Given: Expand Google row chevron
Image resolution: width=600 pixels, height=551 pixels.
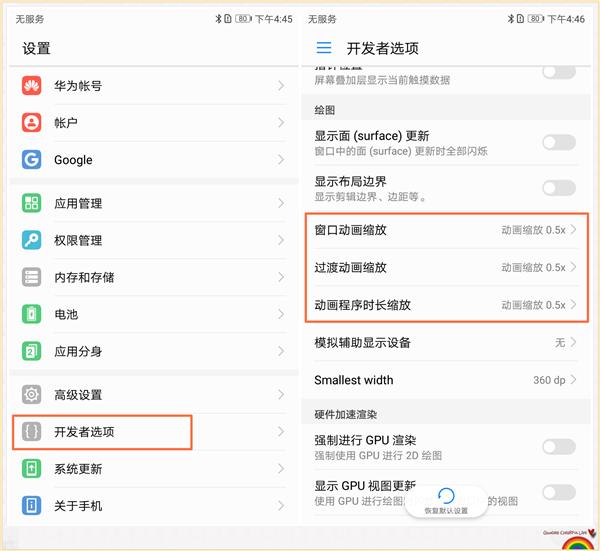Looking at the screenshot, I should pos(281,160).
